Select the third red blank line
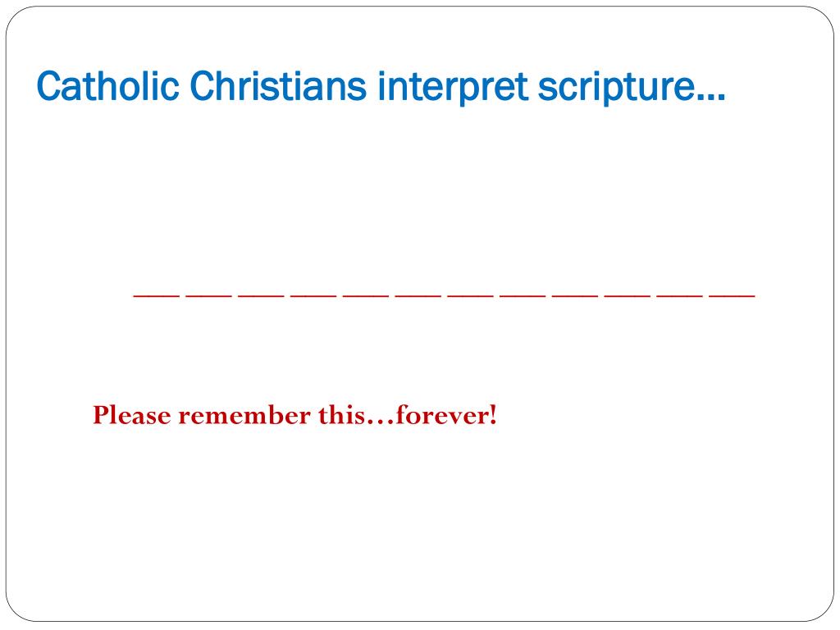This screenshot has height=630, width=840. pos(262,295)
